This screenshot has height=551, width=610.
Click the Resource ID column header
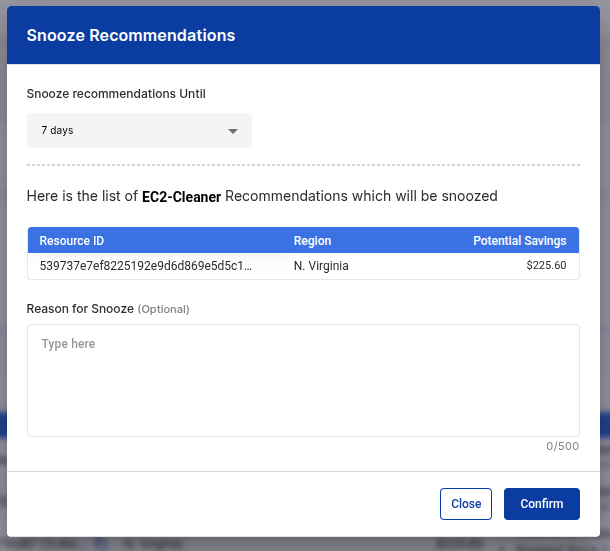pos(72,241)
